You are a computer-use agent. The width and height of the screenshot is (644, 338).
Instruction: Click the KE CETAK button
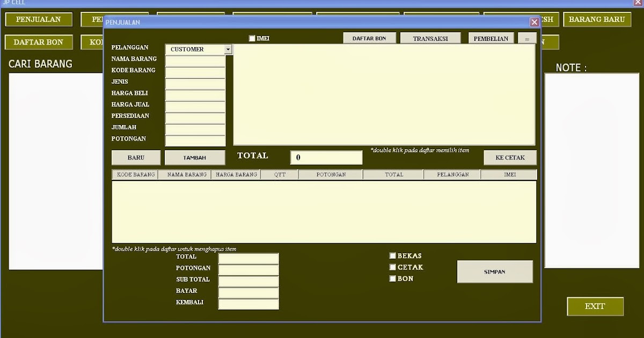[x=509, y=157]
